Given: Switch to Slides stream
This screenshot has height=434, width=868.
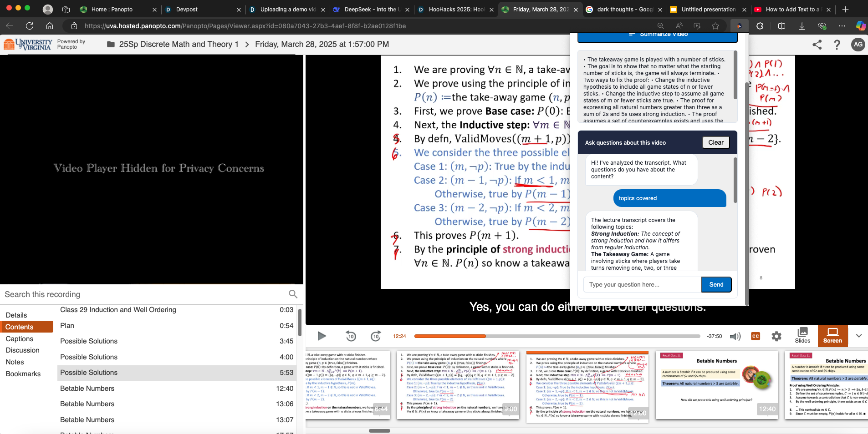Looking at the screenshot, I should (802, 336).
